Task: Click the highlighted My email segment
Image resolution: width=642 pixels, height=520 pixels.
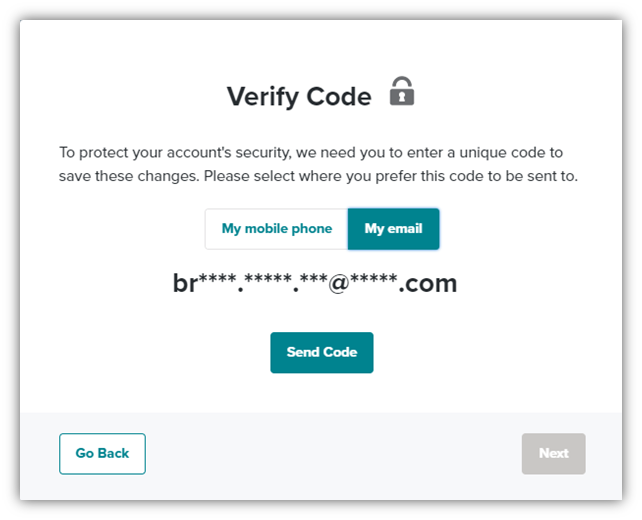Action: pos(393,229)
